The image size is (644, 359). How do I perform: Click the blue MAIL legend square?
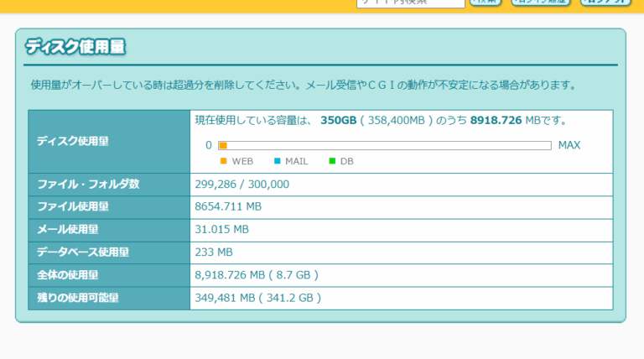277,160
